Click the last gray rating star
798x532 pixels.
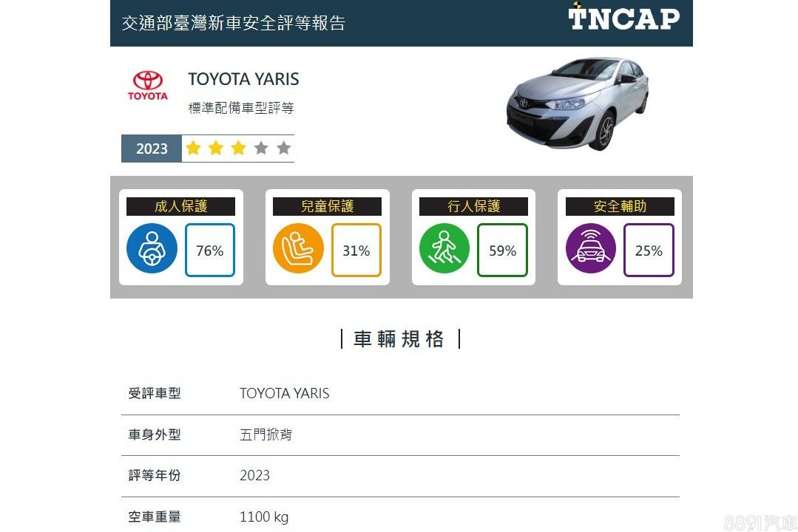pyautogui.click(x=283, y=148)
